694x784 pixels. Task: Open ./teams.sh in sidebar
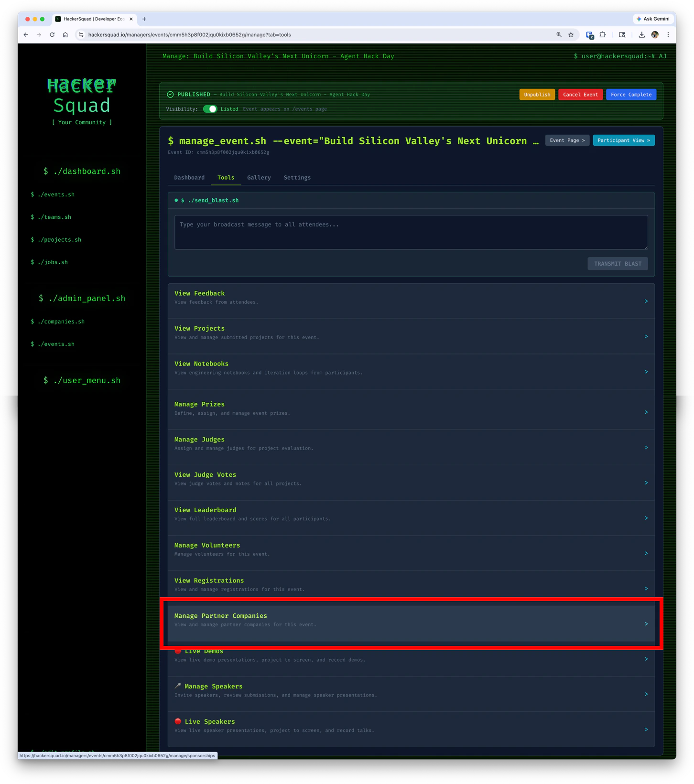tap(51, 217)
